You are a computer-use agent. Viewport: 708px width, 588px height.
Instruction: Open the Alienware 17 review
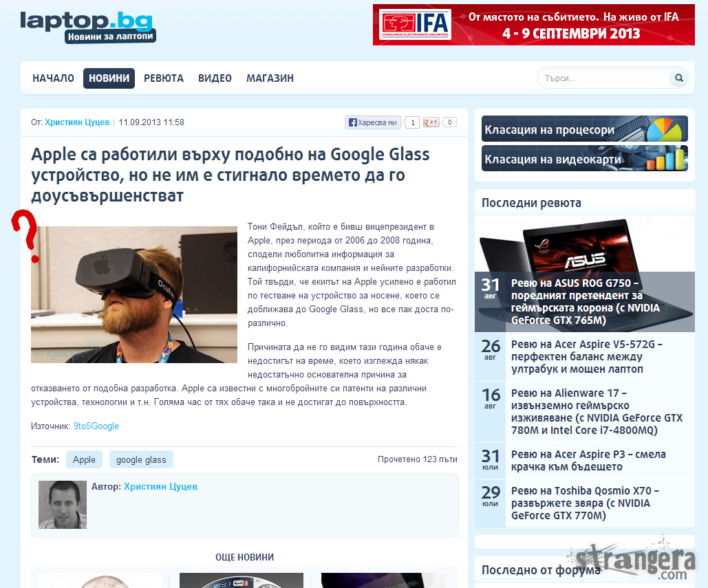click(x=597, y=411)
